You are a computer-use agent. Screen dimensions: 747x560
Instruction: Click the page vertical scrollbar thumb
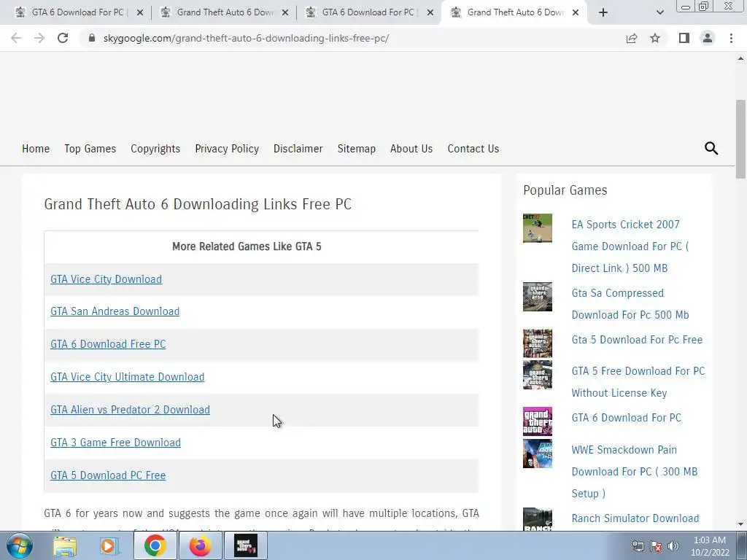740,139
